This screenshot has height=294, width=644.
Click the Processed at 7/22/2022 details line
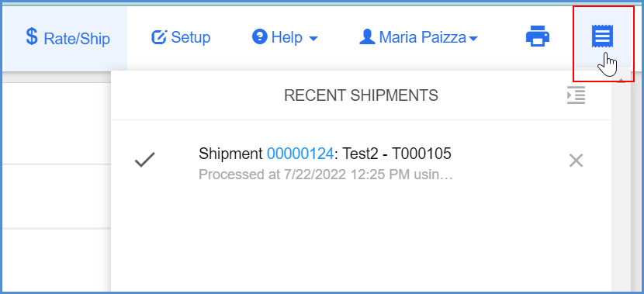326,175
